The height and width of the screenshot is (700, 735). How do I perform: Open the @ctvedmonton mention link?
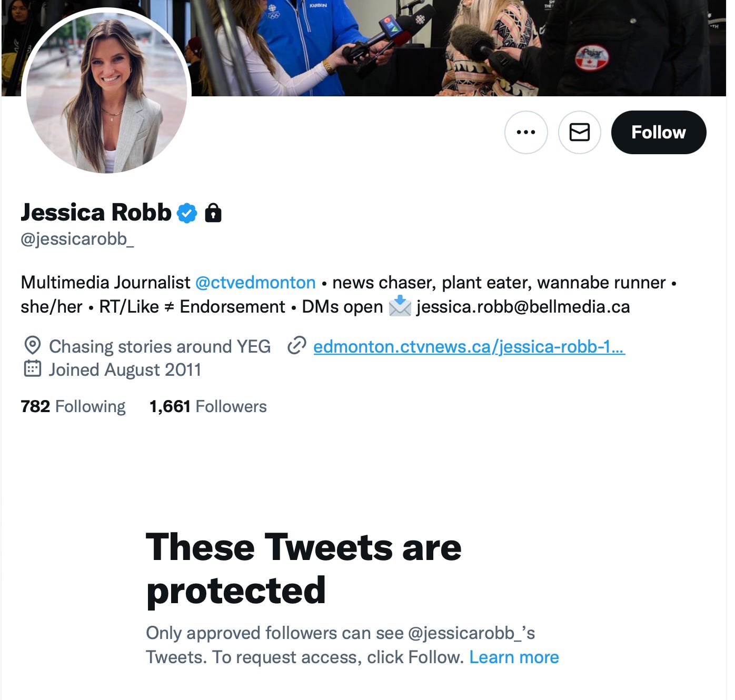[x=255, y=283]
